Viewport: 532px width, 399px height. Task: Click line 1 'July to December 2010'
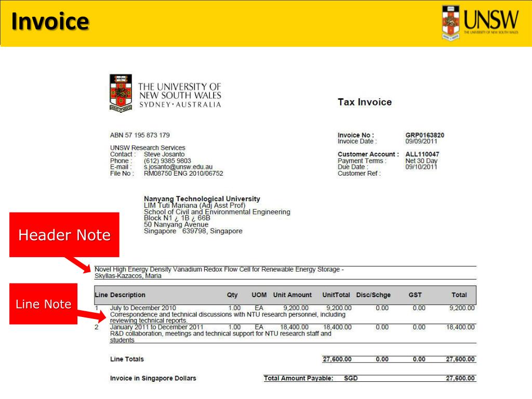143,308
